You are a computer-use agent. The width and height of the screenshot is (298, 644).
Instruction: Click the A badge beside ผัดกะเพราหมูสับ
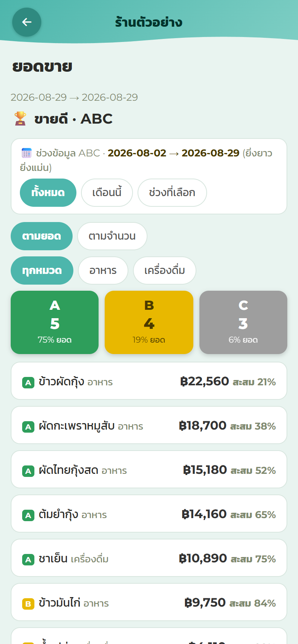coord(28,427)
